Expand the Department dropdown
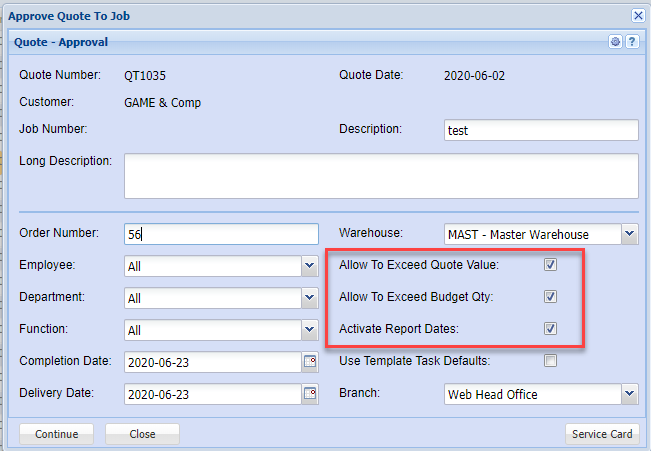651x451 pixels. 310,298
